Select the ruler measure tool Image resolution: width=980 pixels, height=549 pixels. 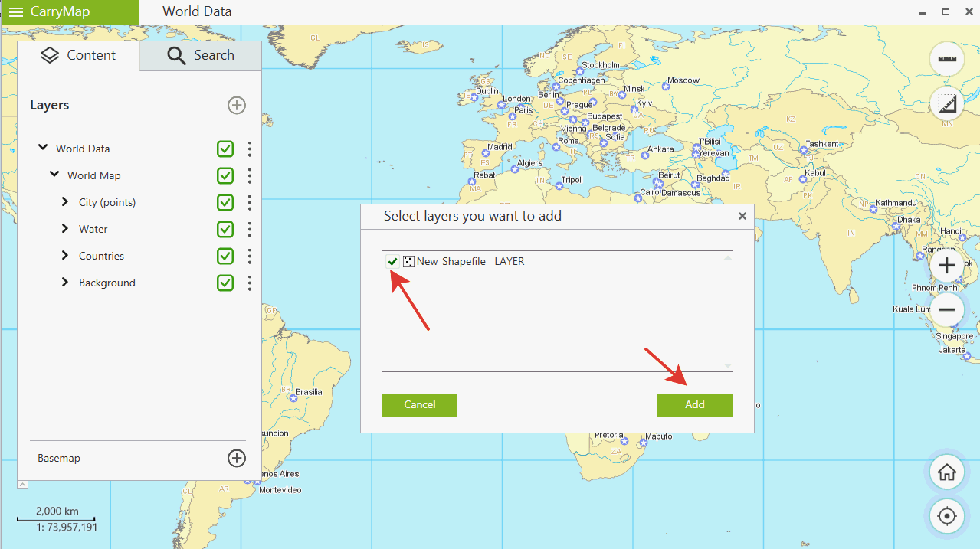click(x=947, y=59)
